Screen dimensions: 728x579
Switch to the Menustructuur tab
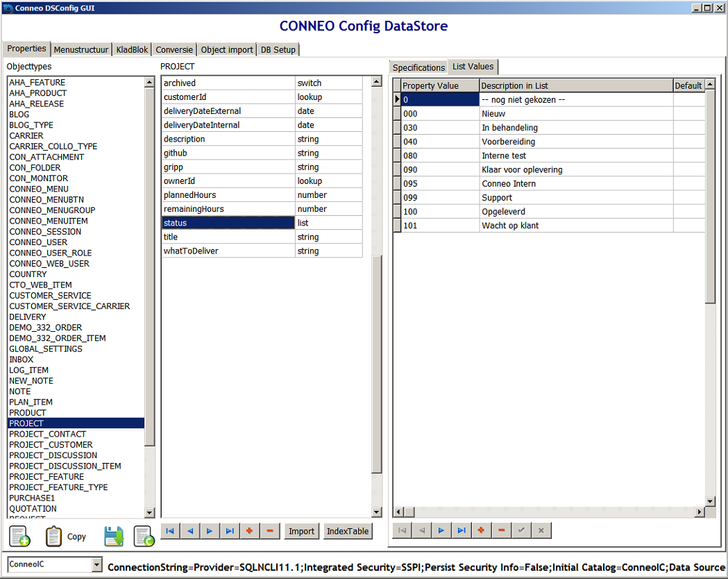pyautogui.click(x=81, y=50)
